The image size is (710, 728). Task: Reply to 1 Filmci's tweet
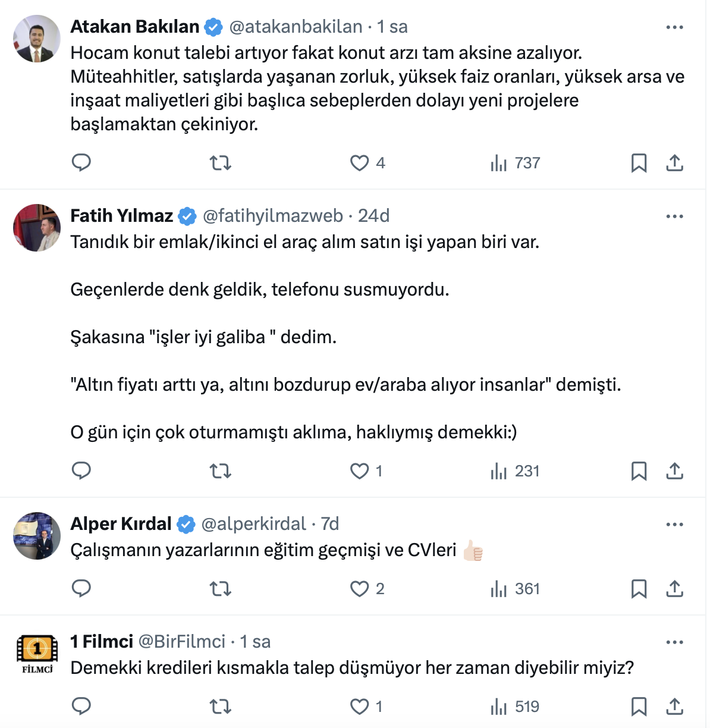pos(81,706)
